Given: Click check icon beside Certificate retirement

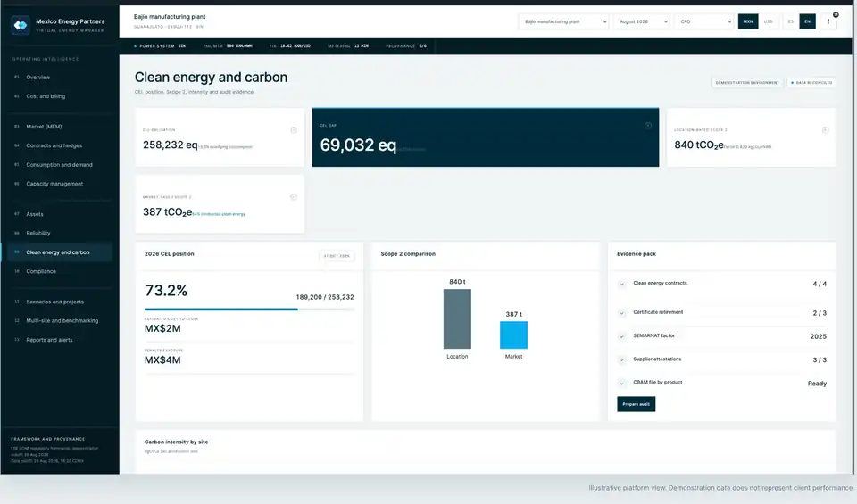Looking at the screenshot, I should [621, 313].
